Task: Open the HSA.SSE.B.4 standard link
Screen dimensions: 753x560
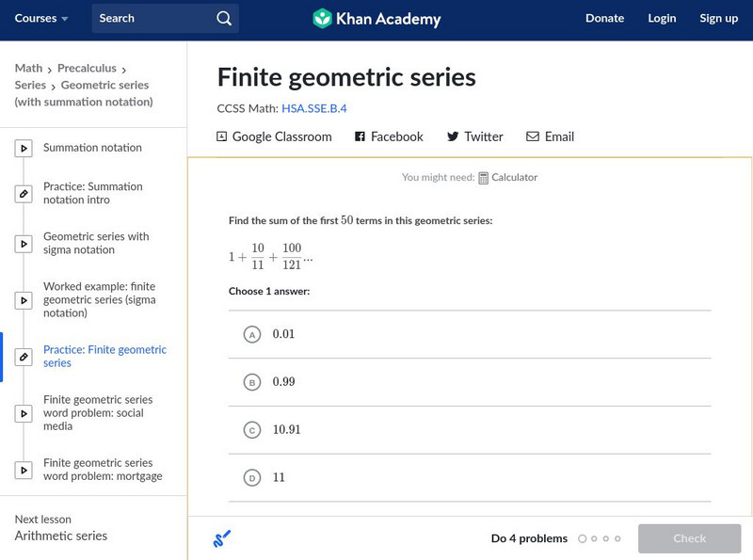Action: (314, 108)
